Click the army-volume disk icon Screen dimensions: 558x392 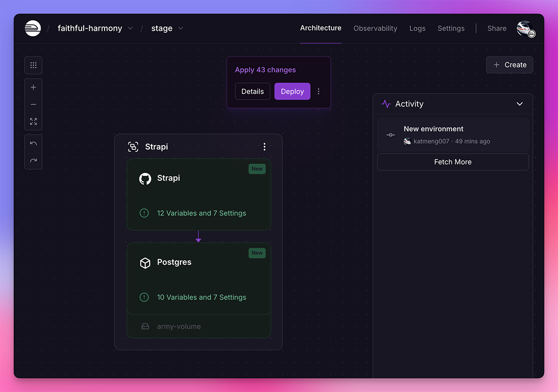pyautogui.click(x=145, y=327)
